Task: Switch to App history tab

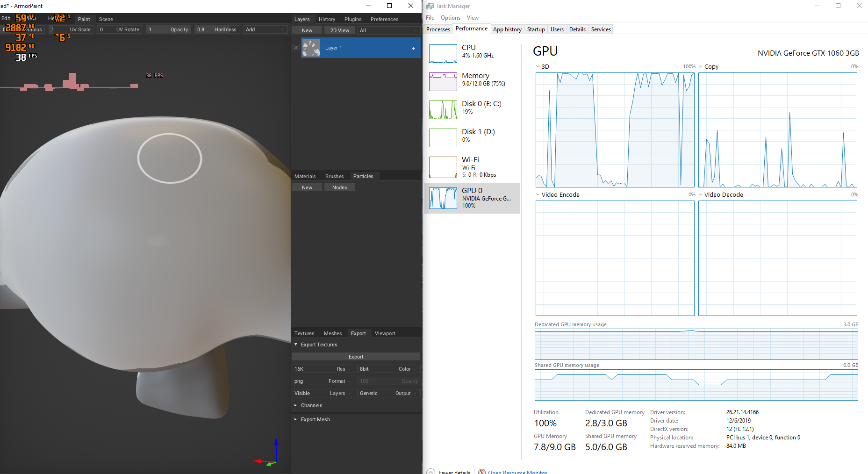Action: click(x=507, y=29)
